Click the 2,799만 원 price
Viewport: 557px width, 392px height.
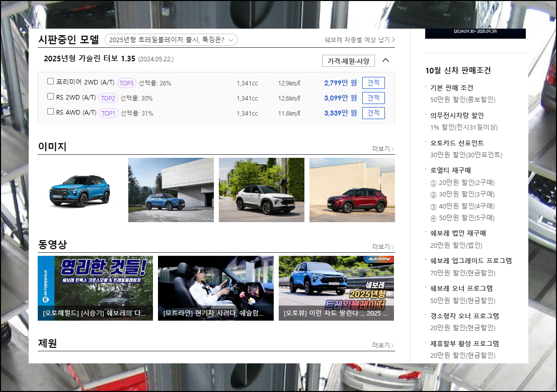tap(340, 83)
